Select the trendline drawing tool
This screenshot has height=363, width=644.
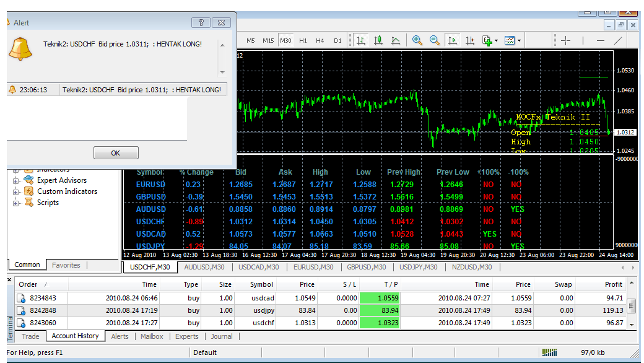tap(618, 40)
